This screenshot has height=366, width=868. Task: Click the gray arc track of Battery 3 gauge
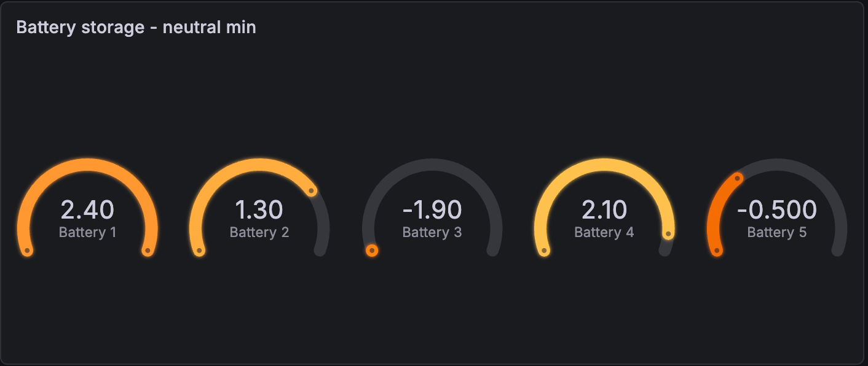tap(432, 165)
